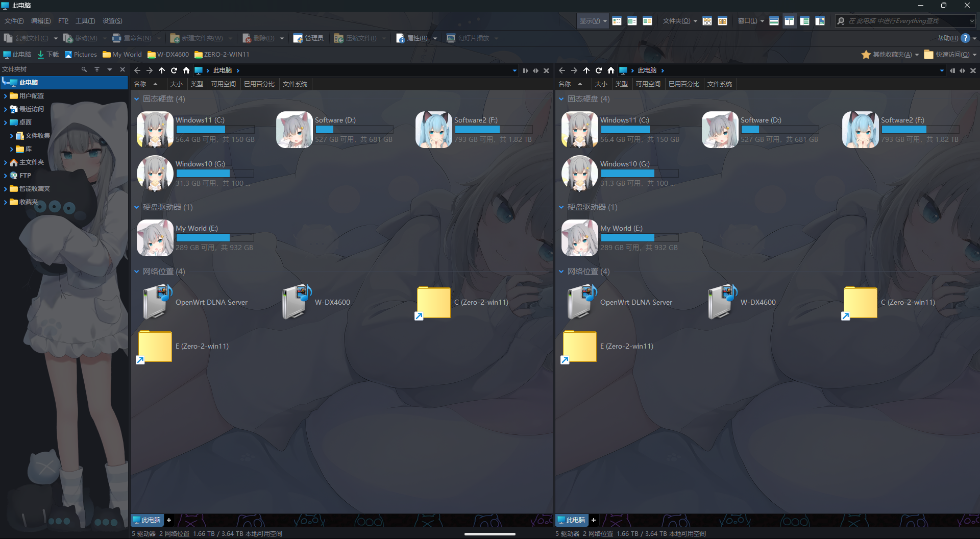Image resolution: width=980 pixels, height=539 pixels.
Task: Click the 管理员 button
Action: coord(309,38)
